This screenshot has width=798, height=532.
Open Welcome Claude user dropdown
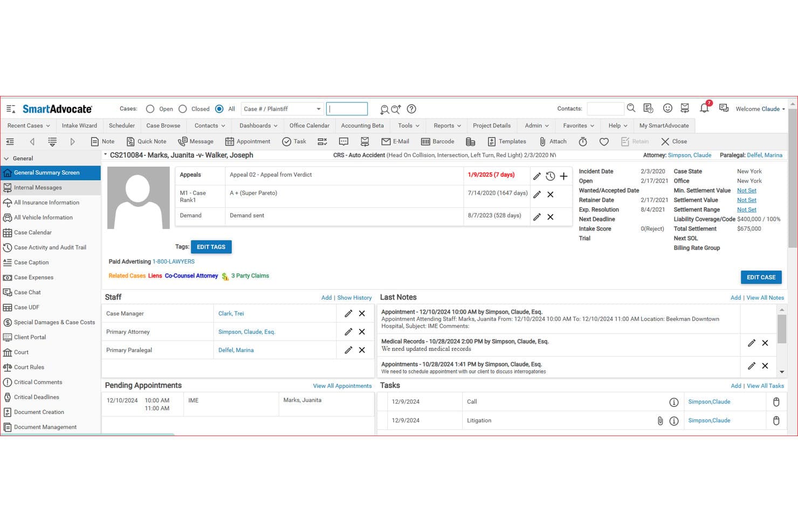pyautogui.click(x=760, y=109)
